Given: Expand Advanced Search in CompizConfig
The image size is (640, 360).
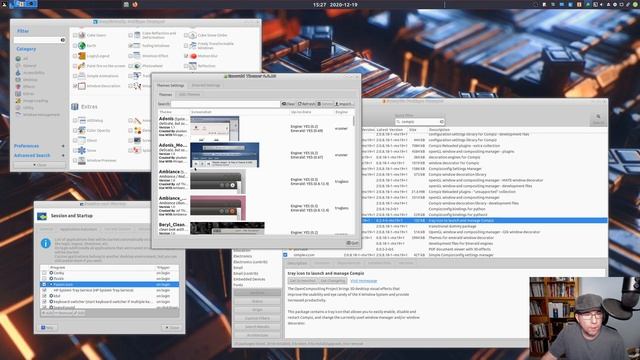Looking at the screenshot, I should pyautogui.click(x=39, y=156).
